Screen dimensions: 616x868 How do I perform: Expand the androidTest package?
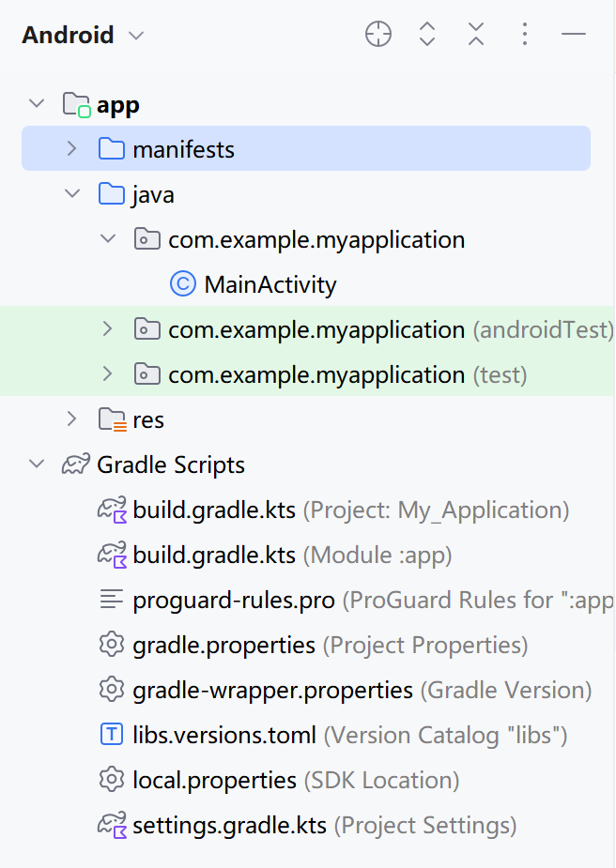click(x=107, y=329)
